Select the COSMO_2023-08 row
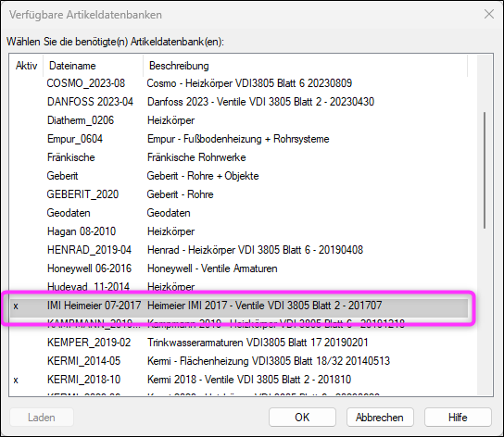 tap(238, 83)
